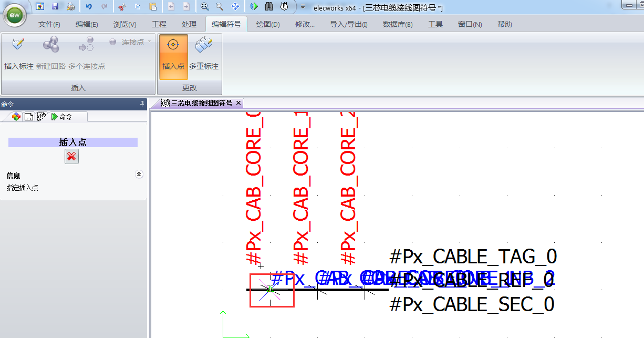This screenshot has height=338, width=644.
Task: Switch to the page layout panel tab
Action: pos(29,117)
